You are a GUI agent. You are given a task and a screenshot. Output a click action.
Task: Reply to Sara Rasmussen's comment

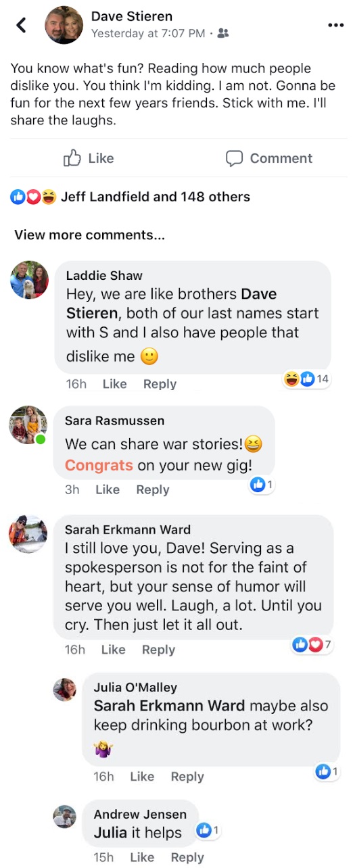[153, 489]
